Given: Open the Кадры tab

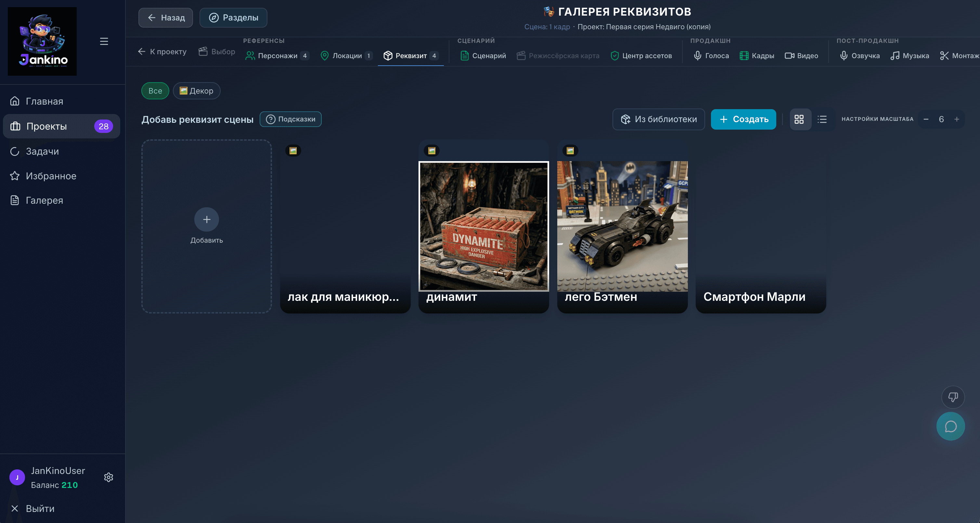Looking at the screenshot, I should 757,56.
